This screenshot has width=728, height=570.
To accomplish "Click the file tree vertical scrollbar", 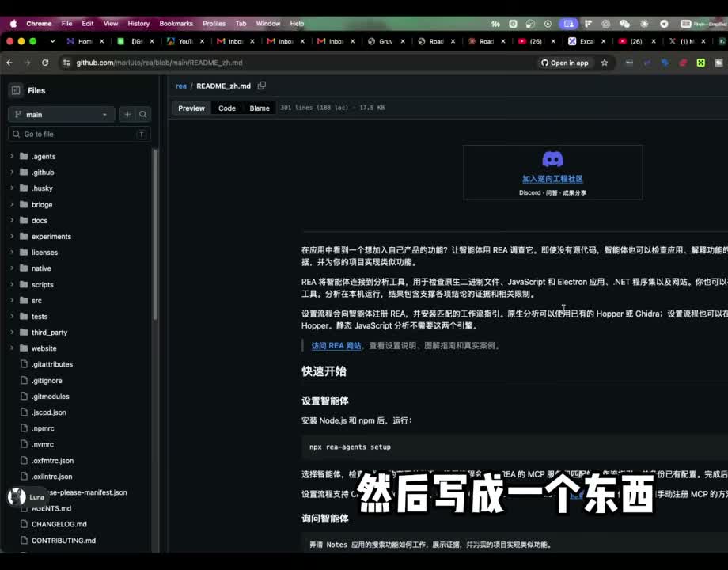I will coord(155,234).
